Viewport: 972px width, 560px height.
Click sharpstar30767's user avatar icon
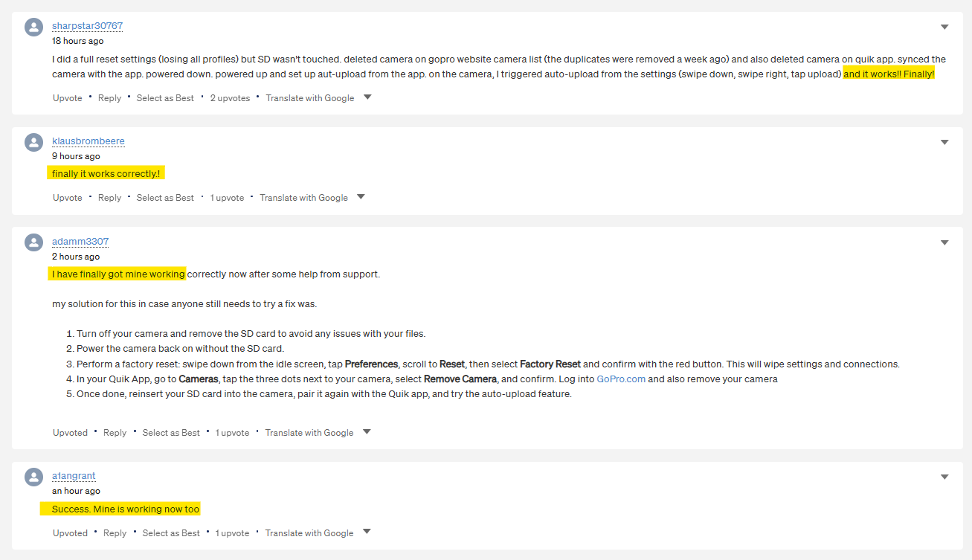[33, 28]
